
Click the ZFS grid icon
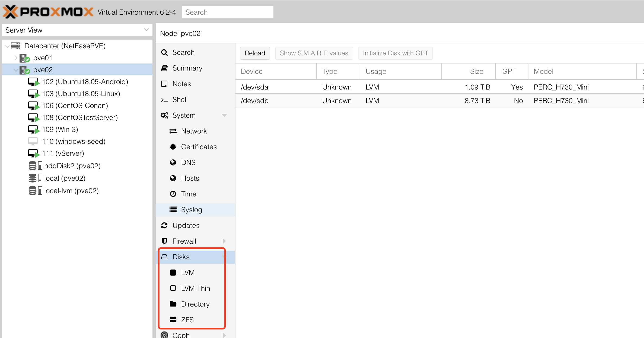(x=173, y=320)
